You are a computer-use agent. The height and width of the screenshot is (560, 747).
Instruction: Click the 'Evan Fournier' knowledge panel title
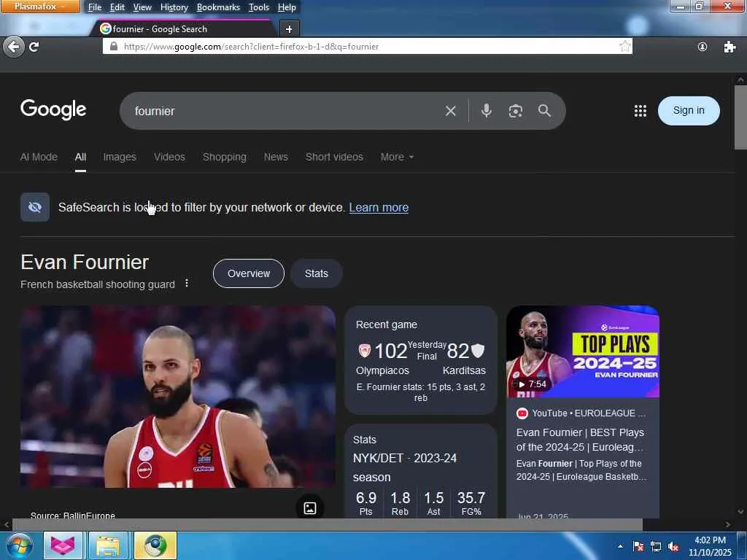click(x=85, y=262)
